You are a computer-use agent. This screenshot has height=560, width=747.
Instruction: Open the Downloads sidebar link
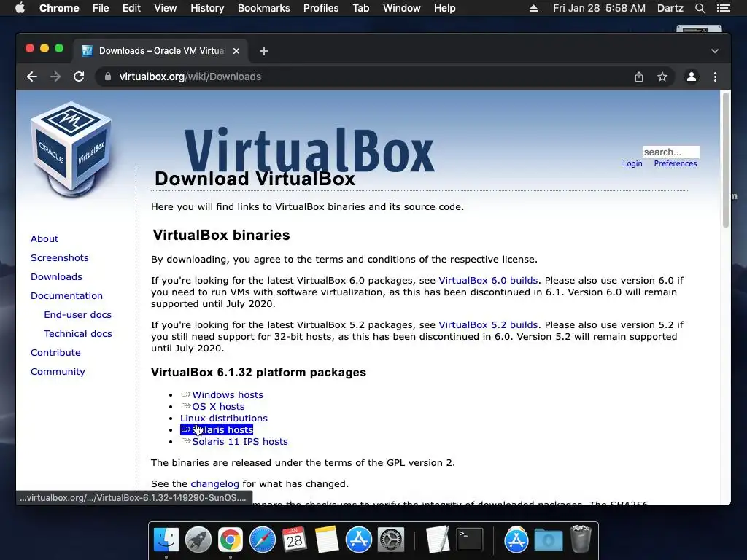56,276
